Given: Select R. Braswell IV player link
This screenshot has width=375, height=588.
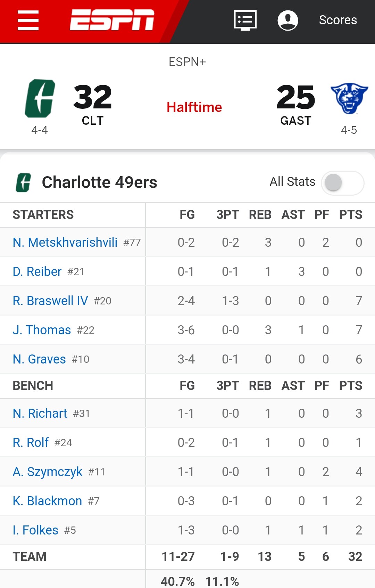Looking at the screenshot, I should [50, 301].
